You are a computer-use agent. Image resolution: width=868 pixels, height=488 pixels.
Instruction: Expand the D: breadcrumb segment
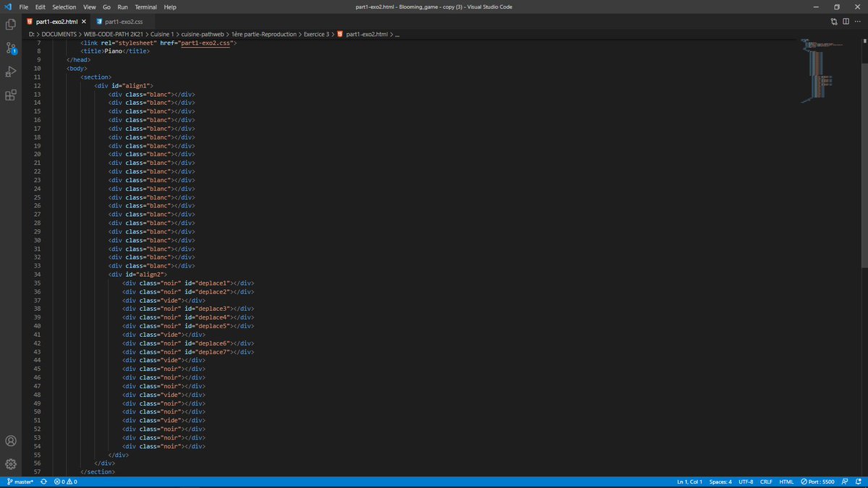(x=31, y=34)
